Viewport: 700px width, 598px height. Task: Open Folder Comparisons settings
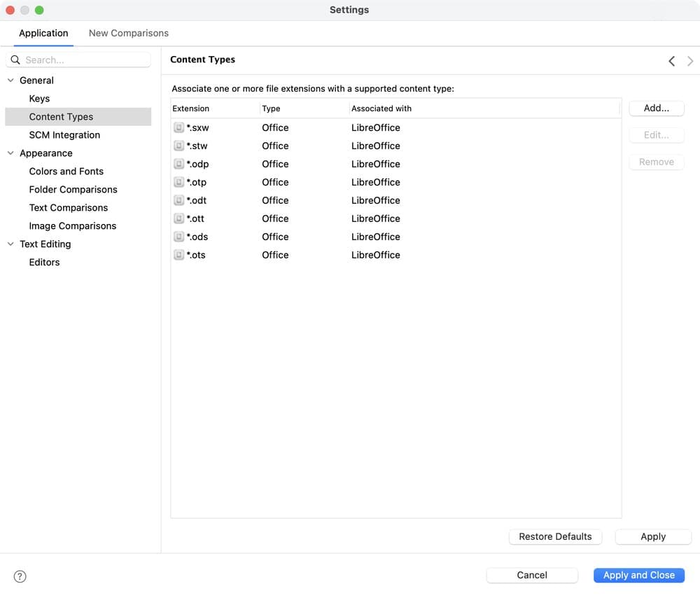point(73,189)
